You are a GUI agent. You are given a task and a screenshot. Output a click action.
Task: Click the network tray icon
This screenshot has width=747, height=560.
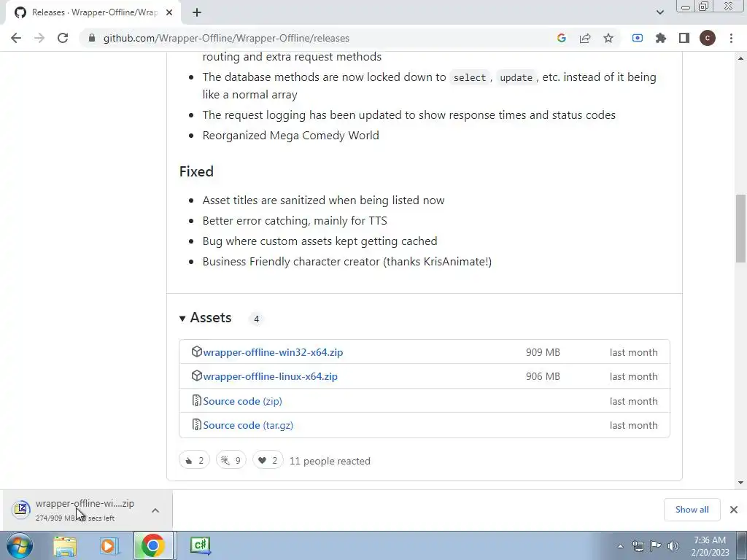tap(638, 546)
